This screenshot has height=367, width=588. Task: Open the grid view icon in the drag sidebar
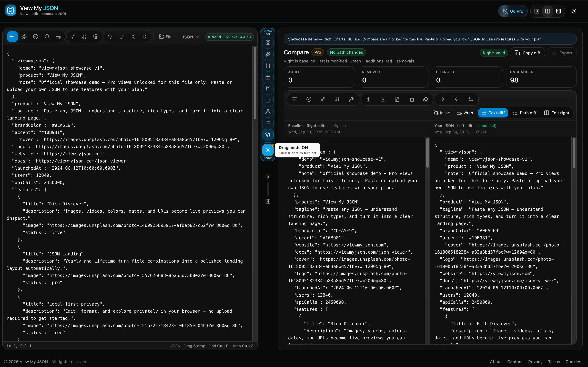[x=268, y=43]
